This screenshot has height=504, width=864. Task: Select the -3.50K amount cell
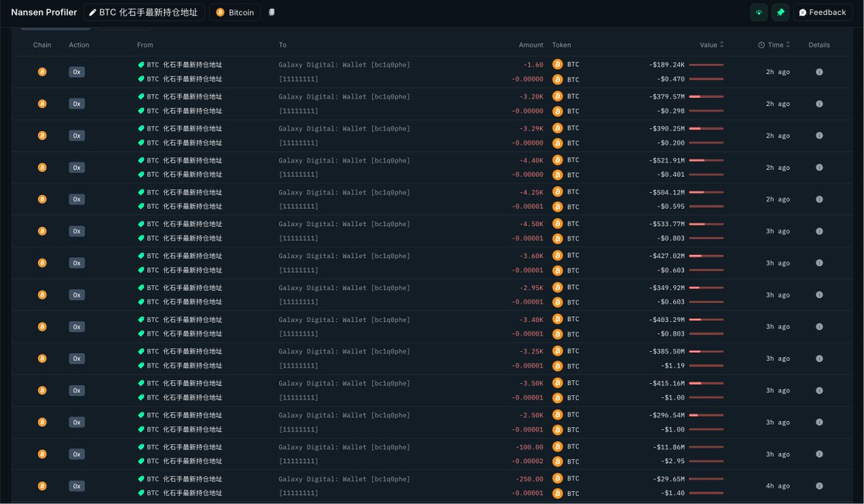point(531,383)
